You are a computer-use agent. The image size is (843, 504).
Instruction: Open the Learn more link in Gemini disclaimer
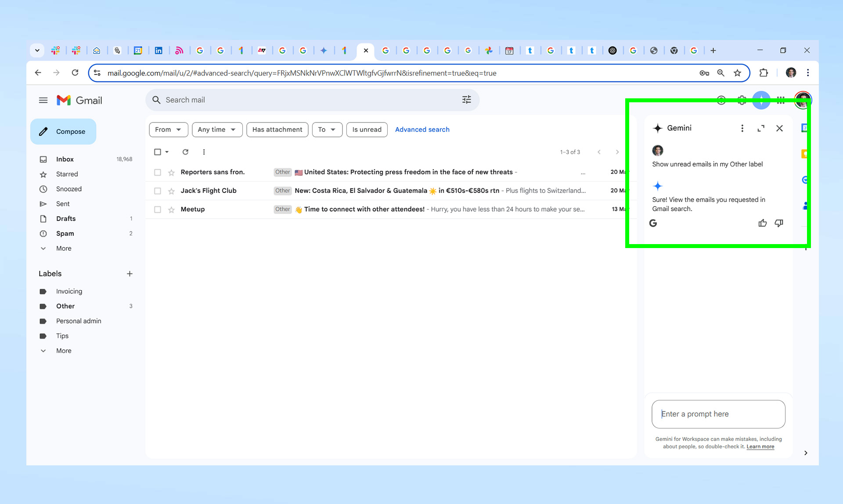[x=760, y=447]
